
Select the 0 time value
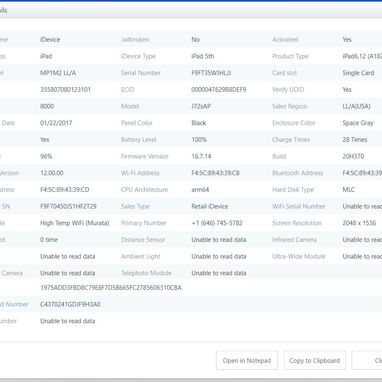[49, 239]
